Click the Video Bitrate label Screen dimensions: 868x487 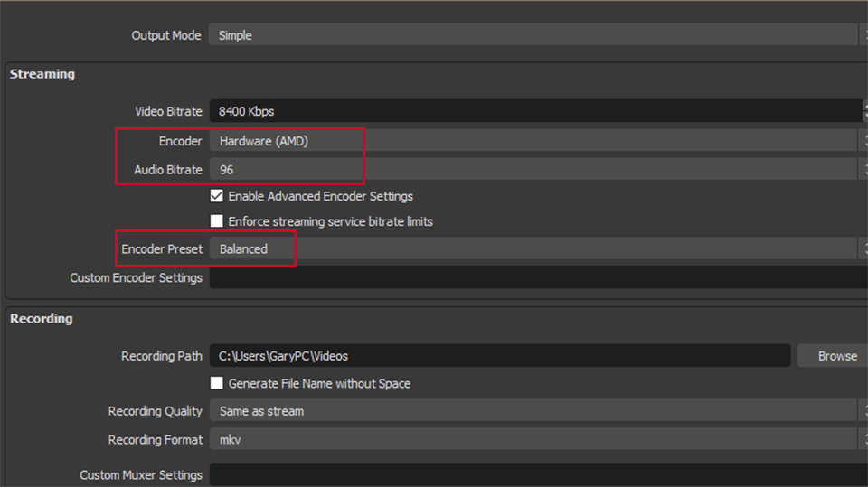coord(168,111)
